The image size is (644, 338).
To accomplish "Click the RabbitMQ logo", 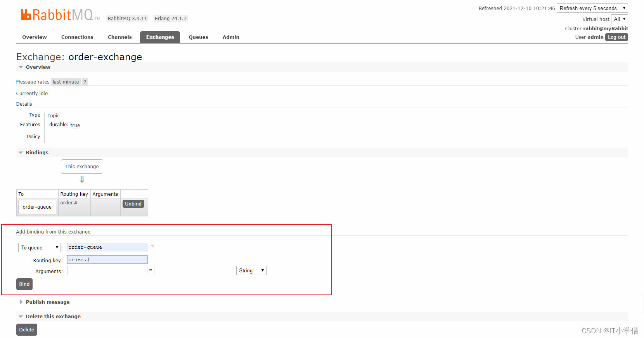I will [60, 15].
